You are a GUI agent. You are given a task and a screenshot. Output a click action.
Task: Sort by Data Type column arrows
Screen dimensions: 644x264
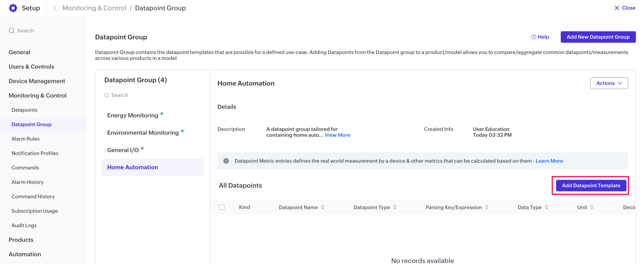coord(547,207)
